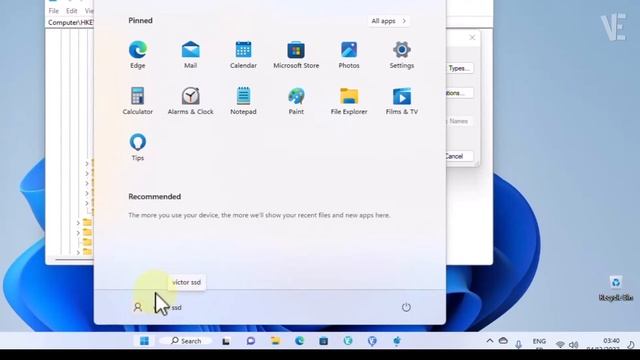Click the OneDrive cloud tray icon
Viewport: 640px width, 360px height.
click(503, 341)
